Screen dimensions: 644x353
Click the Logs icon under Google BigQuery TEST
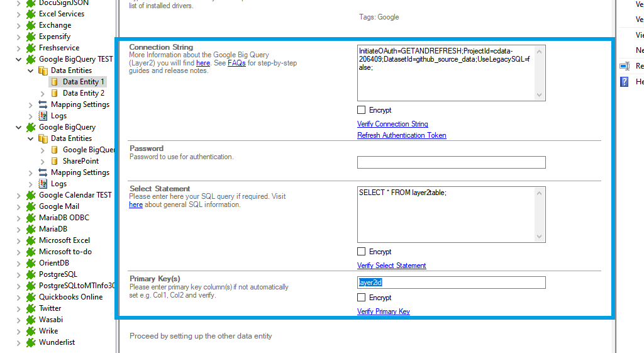(x=43, y=116)
